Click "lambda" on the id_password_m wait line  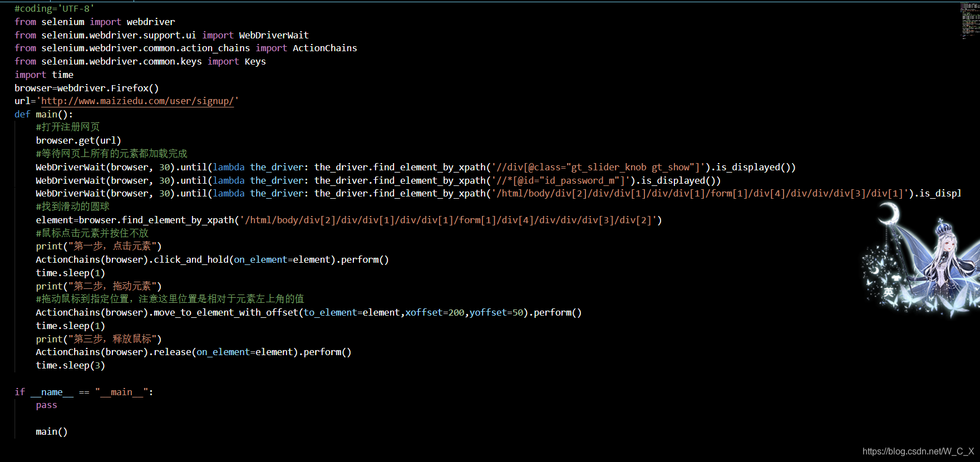coord(229,180)
